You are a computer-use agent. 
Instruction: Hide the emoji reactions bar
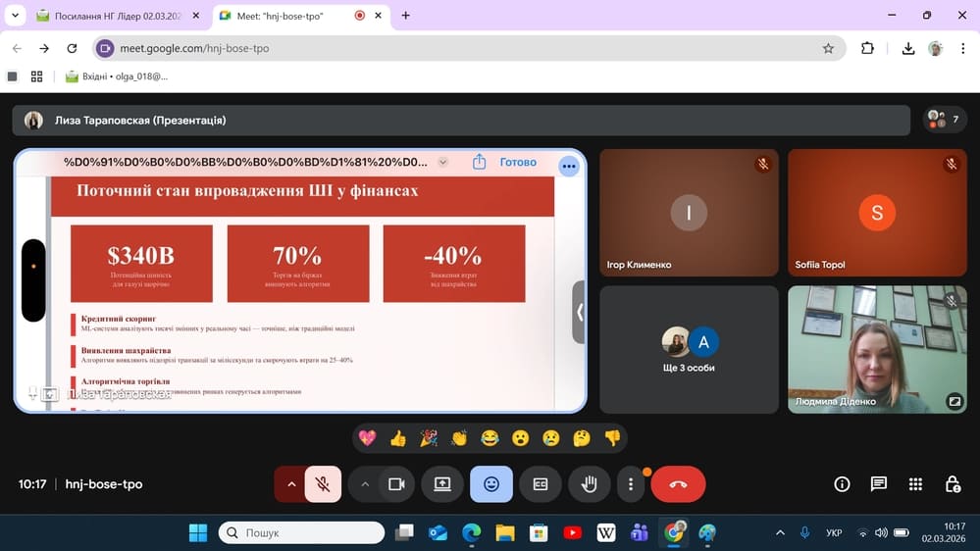[490, 484]
